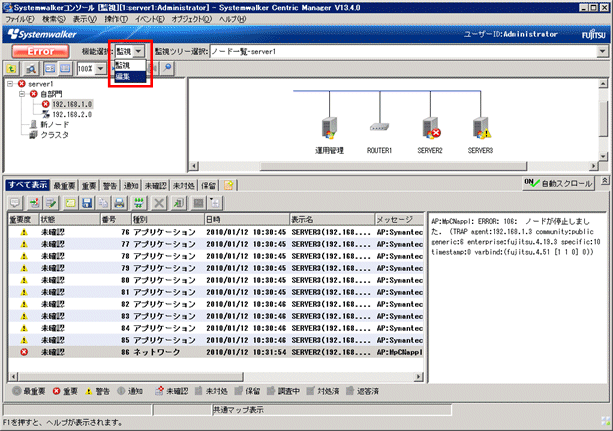Screen dimensions: 613x431
Task: Select the 運用管理 server icon on map
Action: 329,128
